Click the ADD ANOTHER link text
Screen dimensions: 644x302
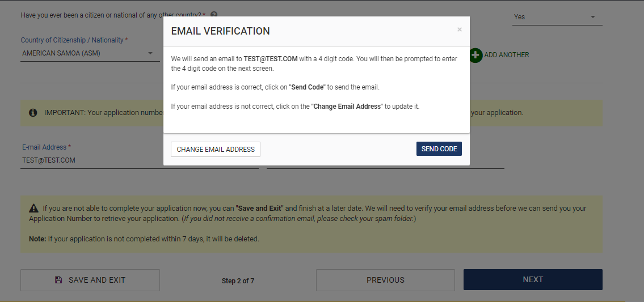pyautogui.click(x=506, y=55)
